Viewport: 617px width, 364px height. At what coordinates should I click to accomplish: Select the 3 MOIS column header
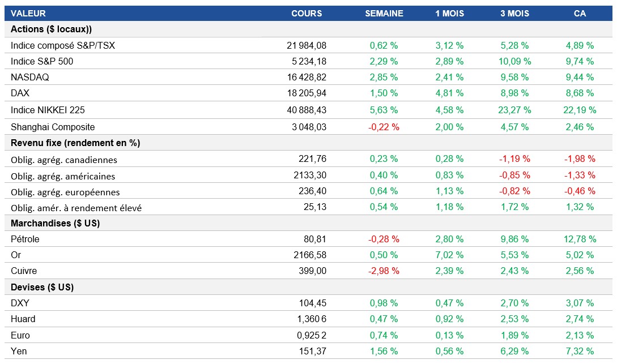pos(514,13)
